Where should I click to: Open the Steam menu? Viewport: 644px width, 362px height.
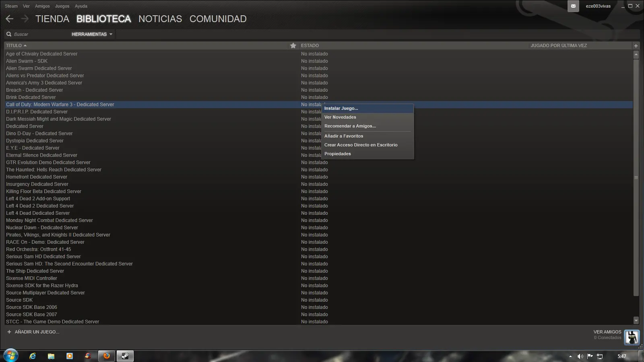coord(11,6)
